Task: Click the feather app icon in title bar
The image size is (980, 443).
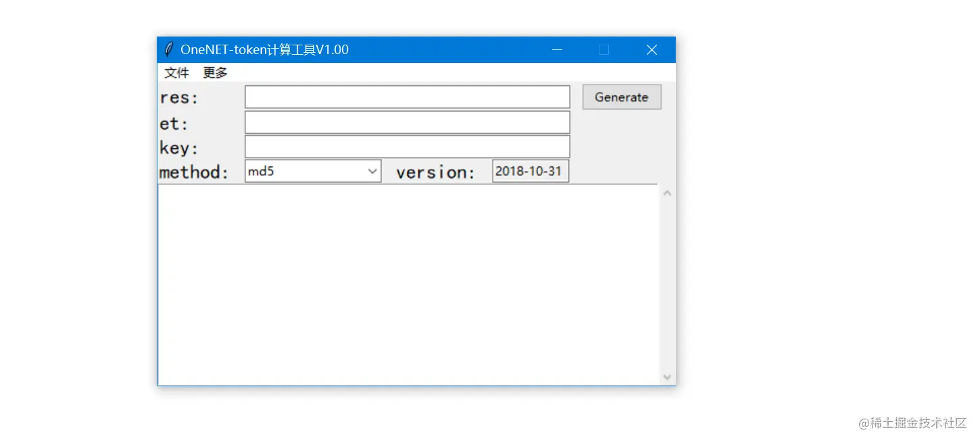Action: (169, 49)
